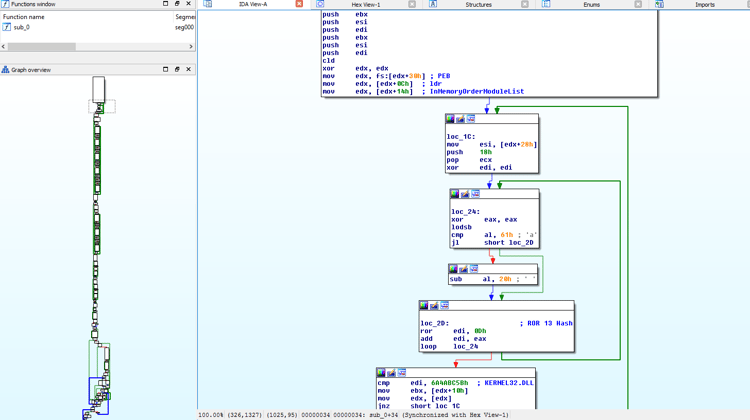Click right arrow of Functions window scrollbar

(x=191, y=46)
